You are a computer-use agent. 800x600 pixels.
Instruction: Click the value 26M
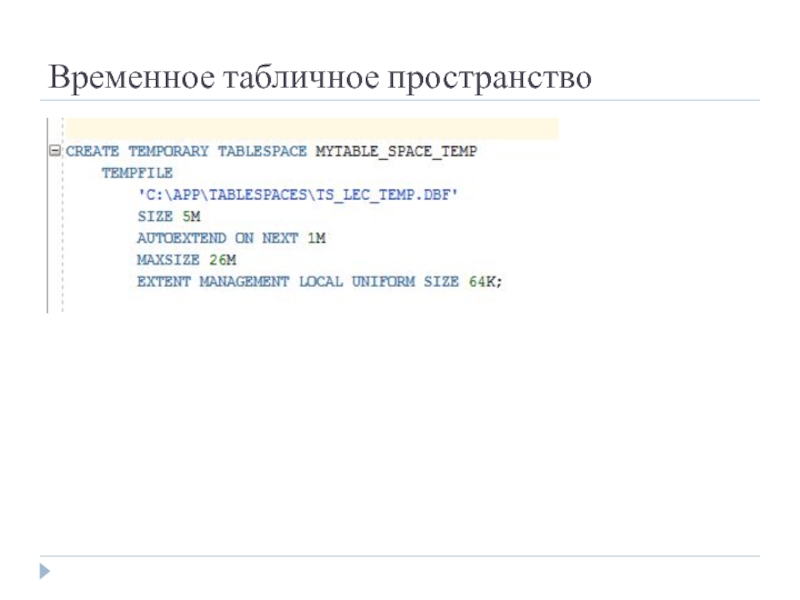click(x=222, y=260)
